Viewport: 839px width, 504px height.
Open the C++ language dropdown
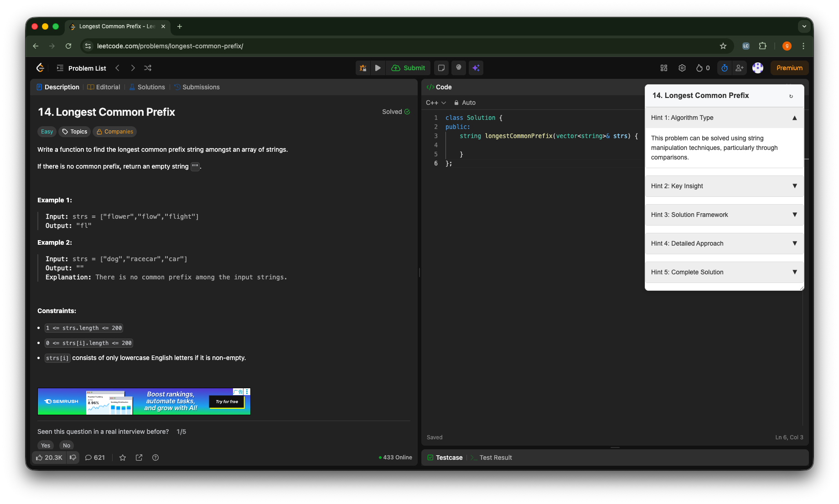pos(435,103)
